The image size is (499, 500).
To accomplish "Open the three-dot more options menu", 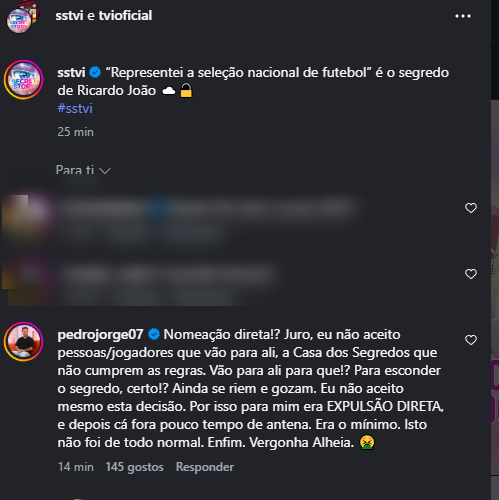I will pos(463,16).
